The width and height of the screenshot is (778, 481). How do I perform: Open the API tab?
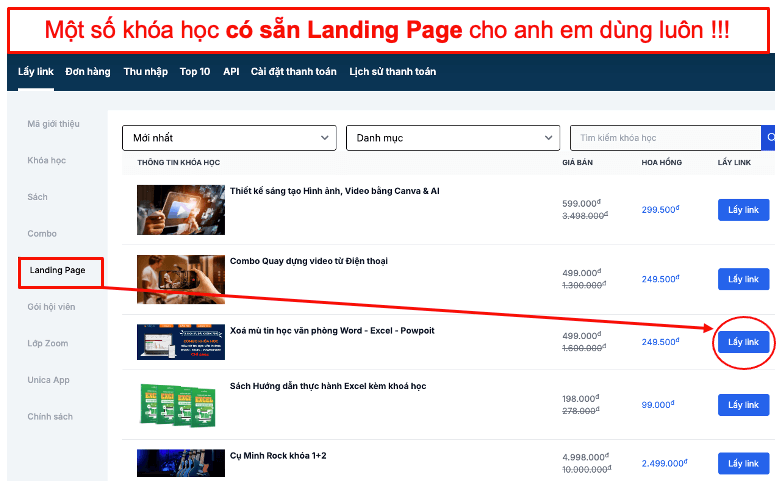point(231,71)
